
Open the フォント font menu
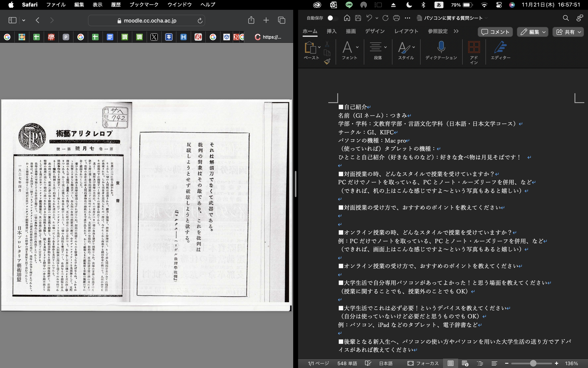[x=350, y=51]
